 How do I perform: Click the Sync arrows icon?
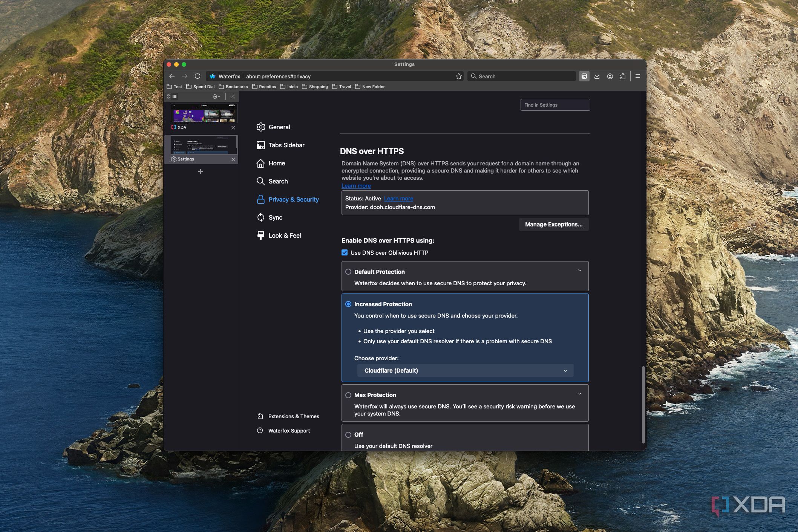(x=260, y=217)
